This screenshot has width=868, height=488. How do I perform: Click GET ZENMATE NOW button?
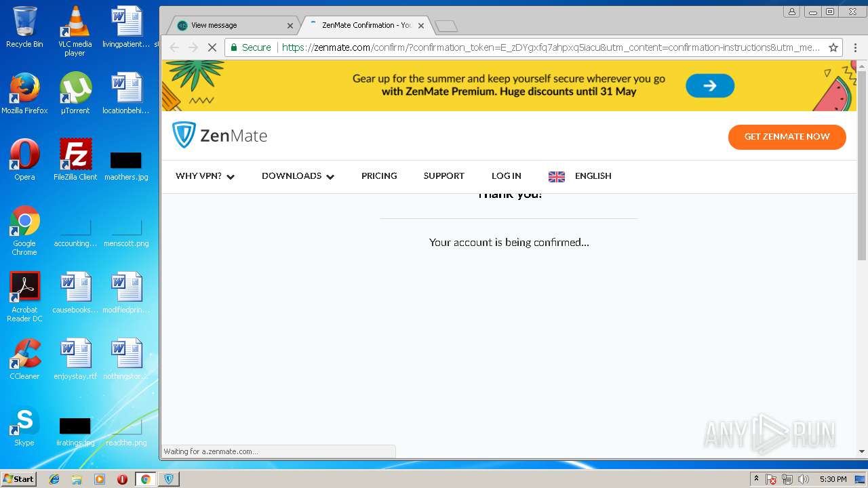click(x=787, y=137)
